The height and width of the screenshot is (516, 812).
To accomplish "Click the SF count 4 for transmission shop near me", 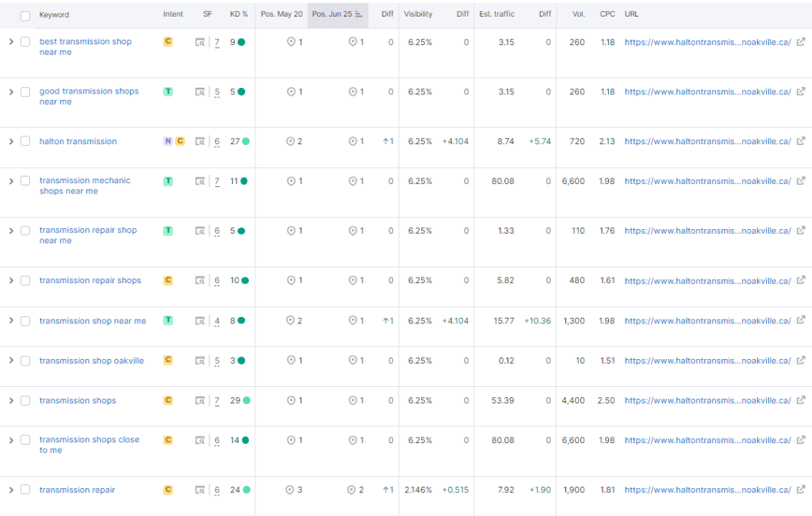I will [x=217, y=321].
